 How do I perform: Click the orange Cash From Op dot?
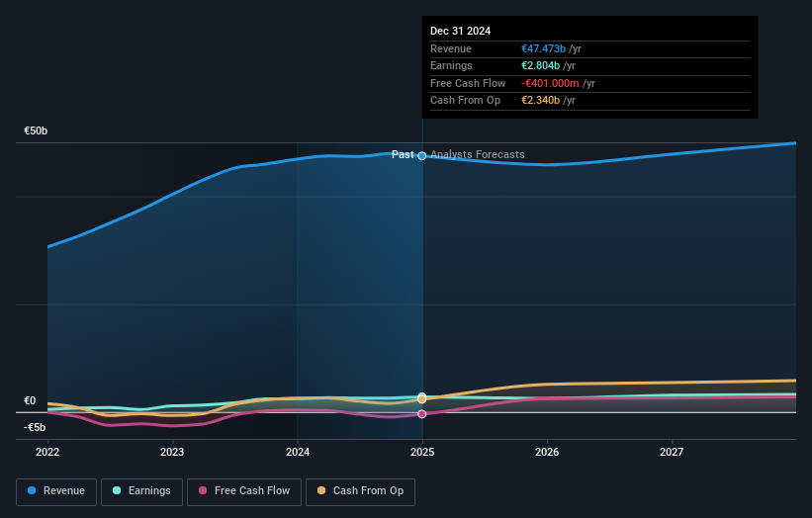pos(321,490)
